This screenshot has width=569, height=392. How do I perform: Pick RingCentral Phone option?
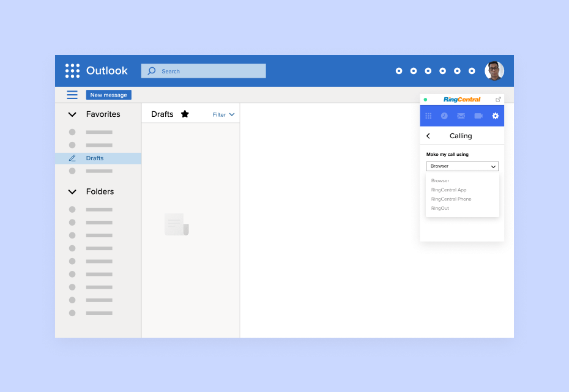[x=451, y=199]
